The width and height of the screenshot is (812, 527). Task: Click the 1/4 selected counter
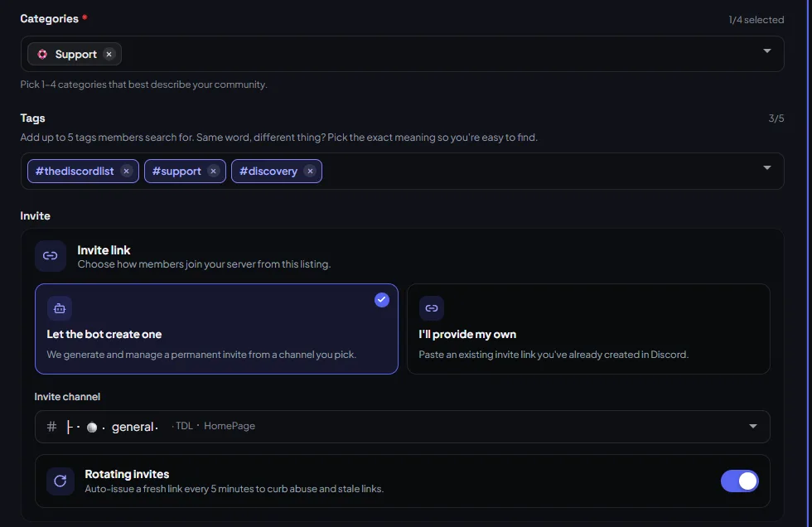tap(756, 20)
